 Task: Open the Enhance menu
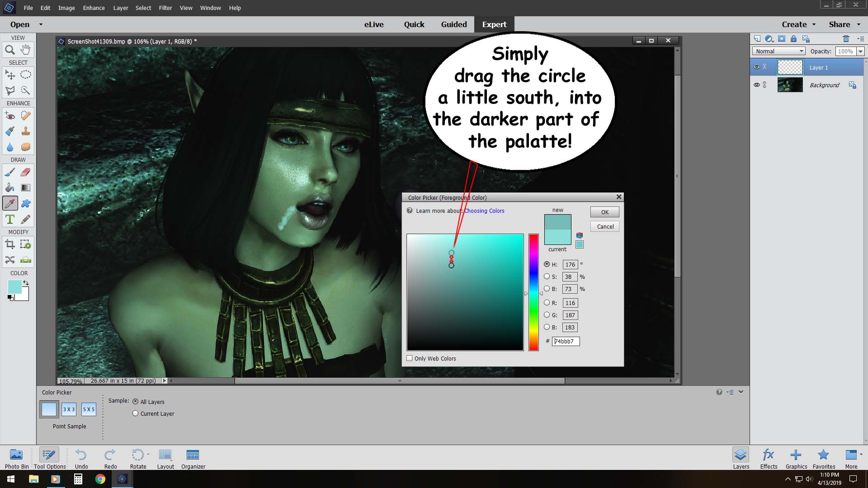[94, 8]
